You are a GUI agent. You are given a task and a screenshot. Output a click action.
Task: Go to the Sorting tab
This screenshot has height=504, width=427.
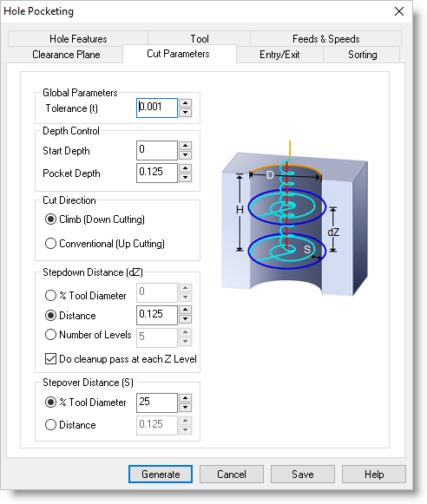[362, 55]
